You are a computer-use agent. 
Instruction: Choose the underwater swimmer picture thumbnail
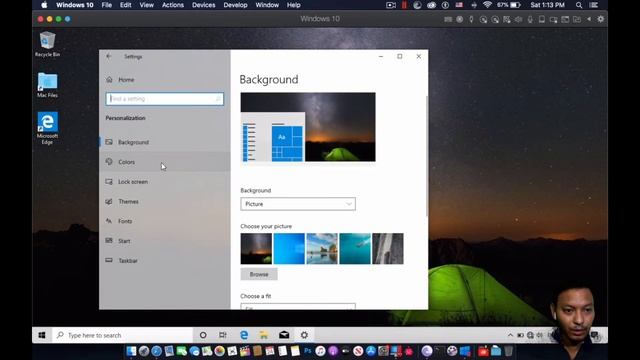(x=355, y=249)
